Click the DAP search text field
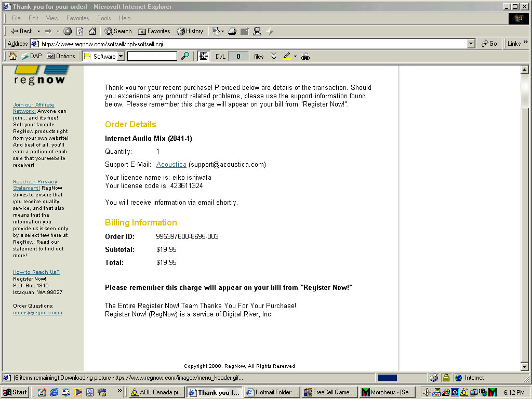Image resolution: width=532 pixels, height=399 pixels. pos(152,56)
